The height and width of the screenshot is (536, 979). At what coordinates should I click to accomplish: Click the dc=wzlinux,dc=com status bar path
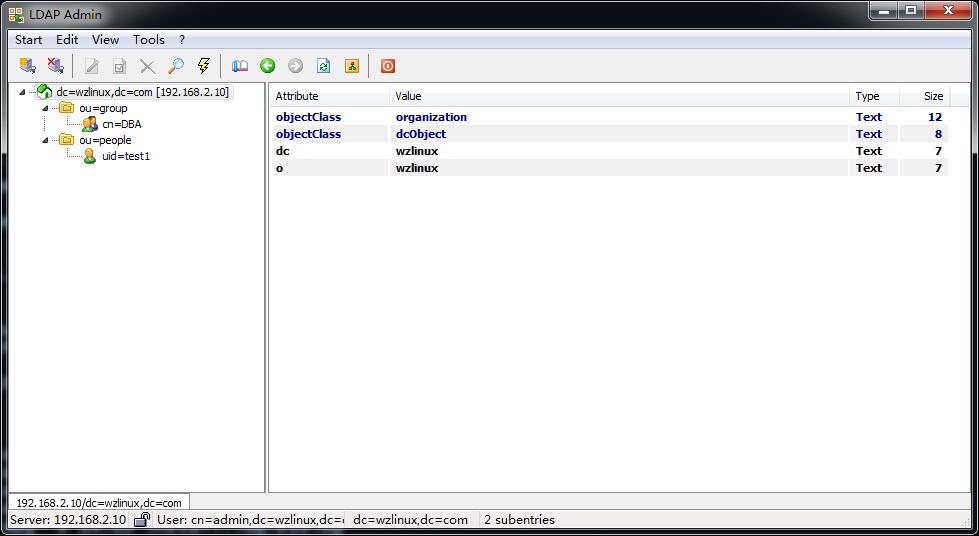click(410, 519)
